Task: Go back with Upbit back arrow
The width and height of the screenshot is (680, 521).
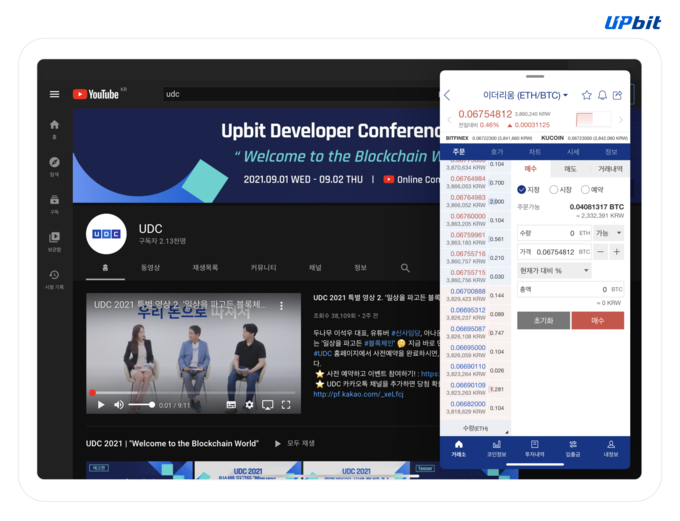Action: [x=448, y=95]
